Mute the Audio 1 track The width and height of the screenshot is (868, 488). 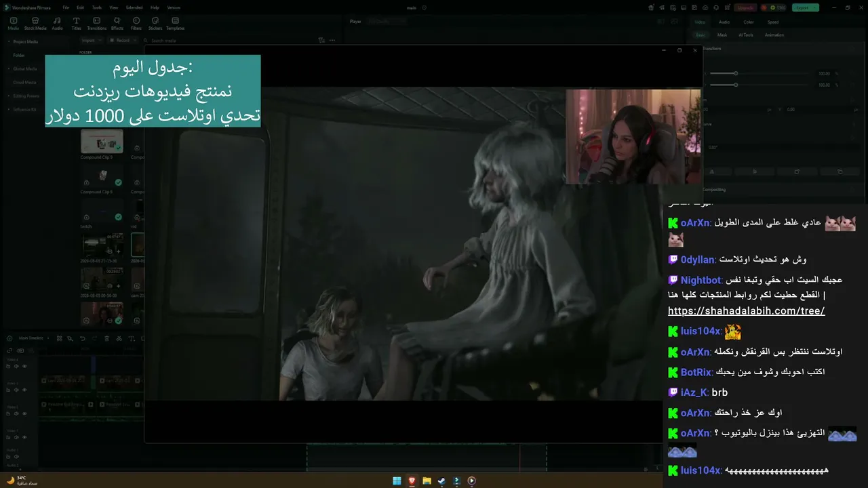click(16, 457)
